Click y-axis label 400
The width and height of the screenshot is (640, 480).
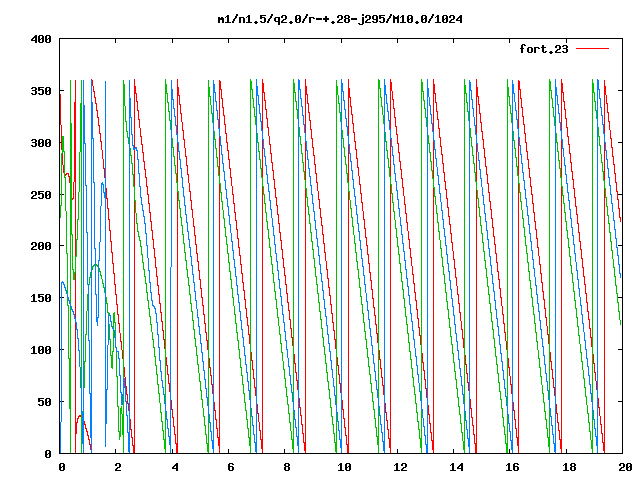coord(41,40)
